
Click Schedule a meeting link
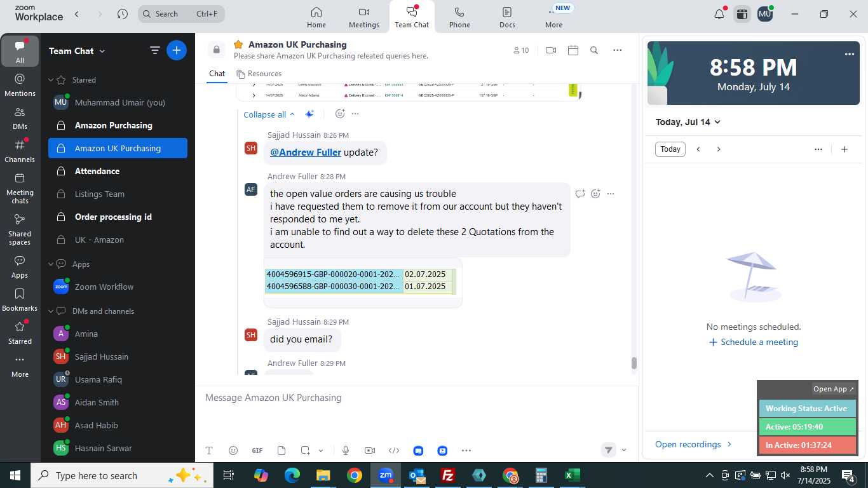(x=754, y=342)
